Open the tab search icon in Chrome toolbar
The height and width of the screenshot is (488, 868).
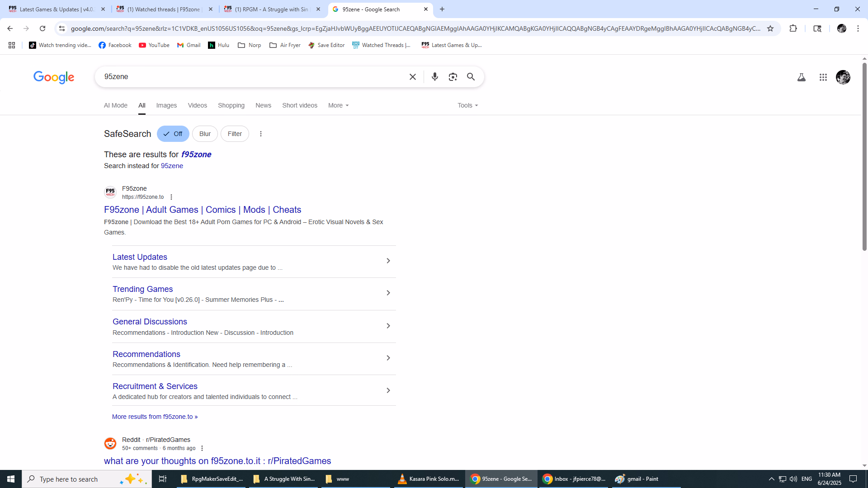[817, 28]
